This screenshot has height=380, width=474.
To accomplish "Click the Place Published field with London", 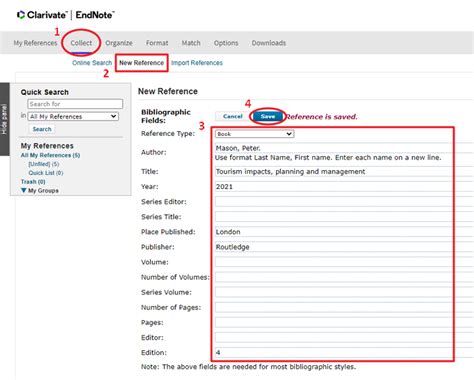I will pos(344,232).
